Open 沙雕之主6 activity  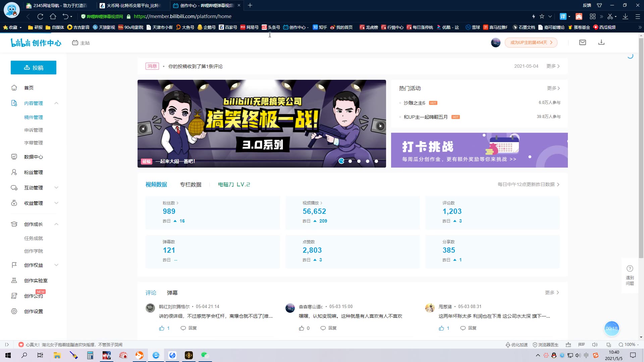[x=414, y=103]
